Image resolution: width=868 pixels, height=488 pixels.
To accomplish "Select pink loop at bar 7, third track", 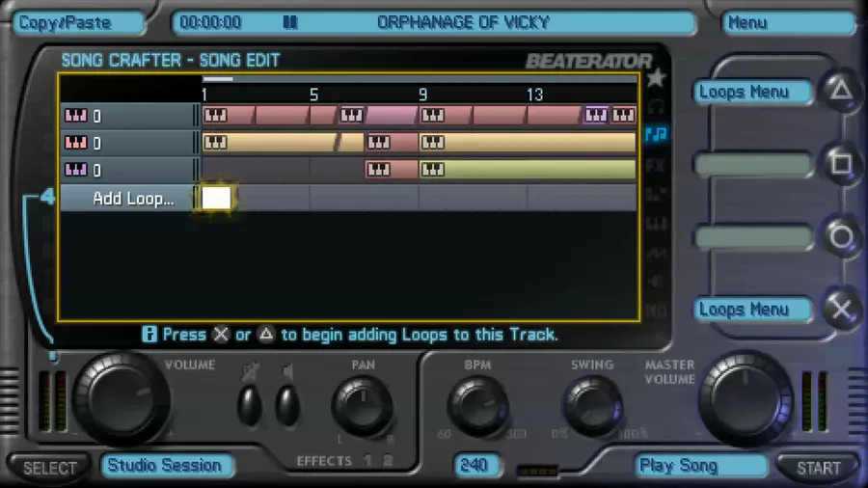I will [392, 170].
